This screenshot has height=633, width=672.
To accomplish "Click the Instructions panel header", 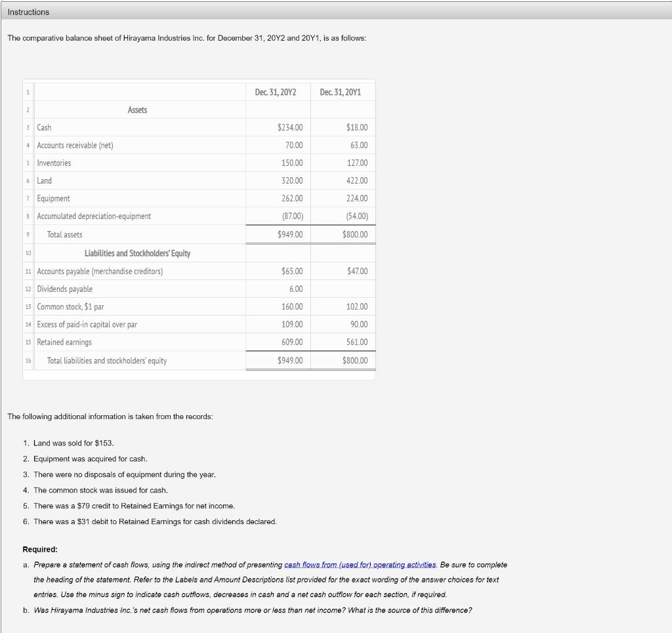I will [x=30, y=12].
